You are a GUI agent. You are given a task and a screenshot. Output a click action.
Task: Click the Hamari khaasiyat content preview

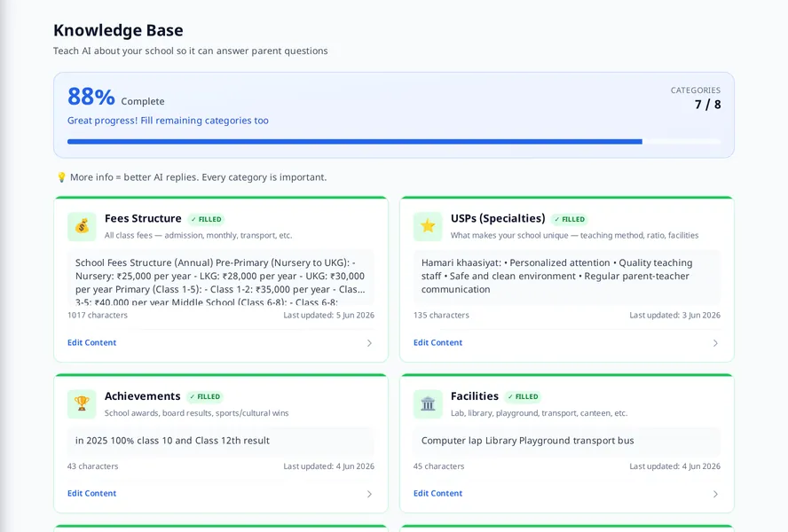[567, 277]
